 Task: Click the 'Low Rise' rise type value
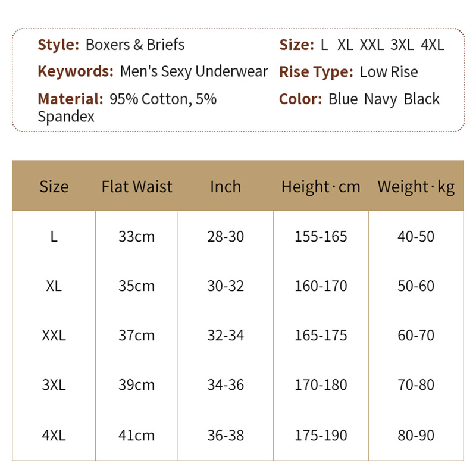tap(389, 72)
